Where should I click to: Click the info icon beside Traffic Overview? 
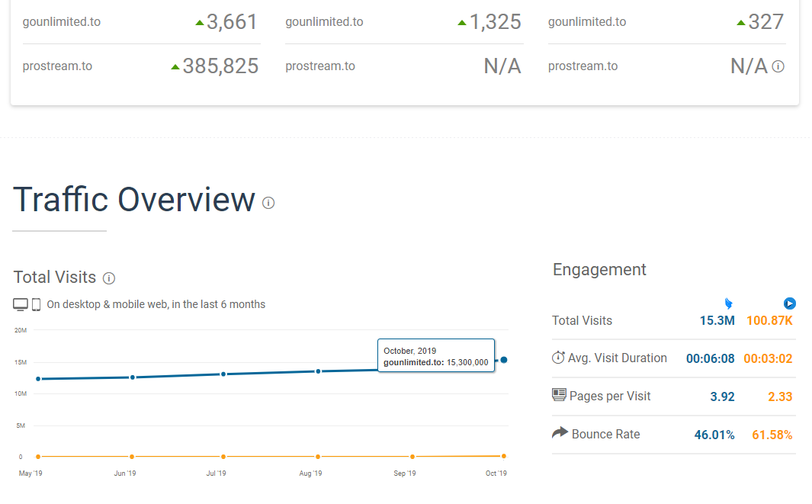point(268,203)
